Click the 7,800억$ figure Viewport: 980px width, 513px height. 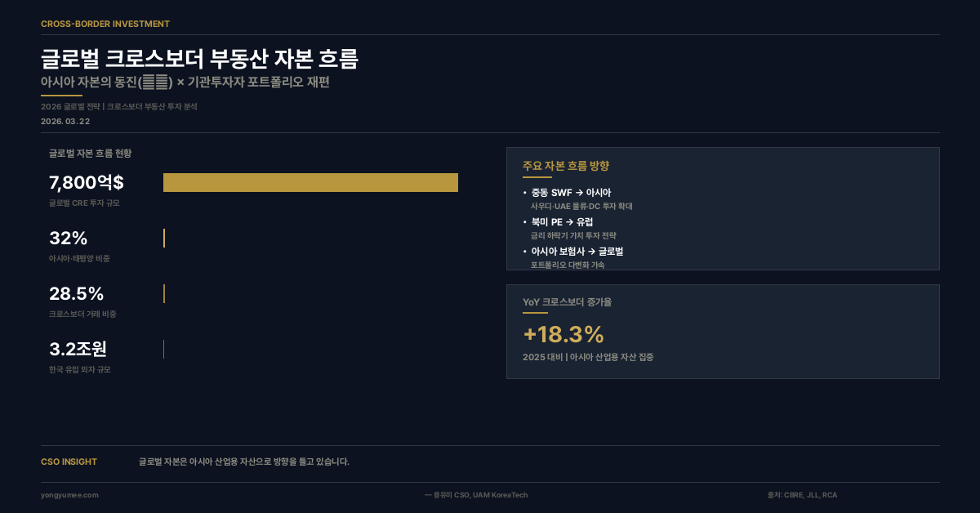tap(87, 183)
